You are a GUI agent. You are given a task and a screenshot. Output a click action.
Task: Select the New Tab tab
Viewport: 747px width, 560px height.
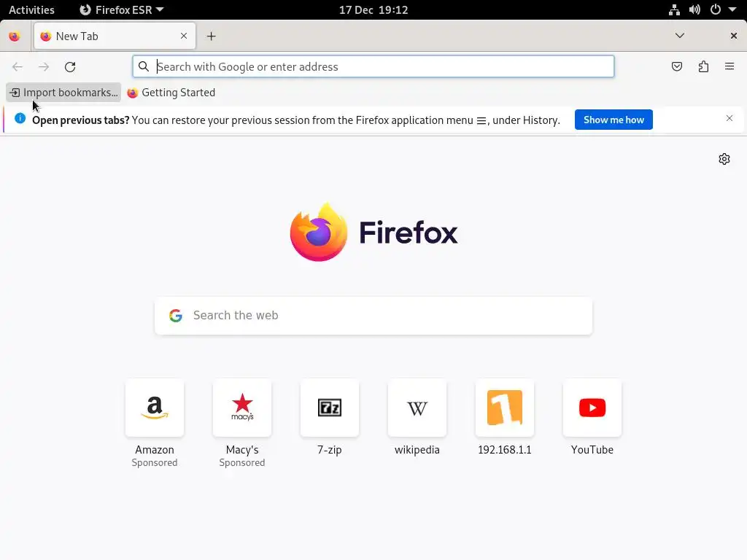(115, 36)
